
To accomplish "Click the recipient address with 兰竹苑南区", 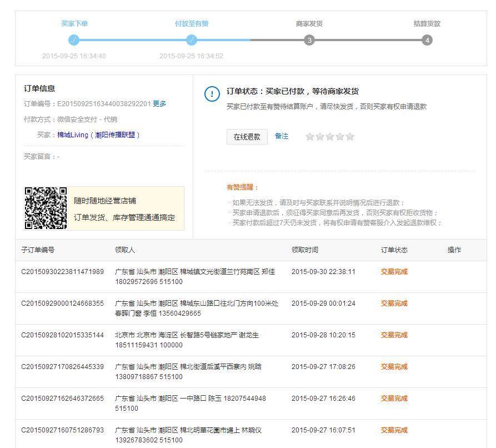I will pyautogui.click(x=195, y=277).
